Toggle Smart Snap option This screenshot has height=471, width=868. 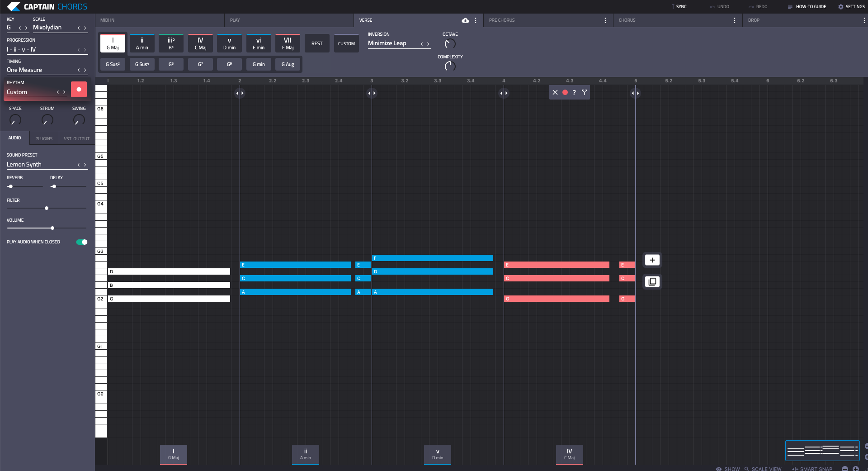812,469
